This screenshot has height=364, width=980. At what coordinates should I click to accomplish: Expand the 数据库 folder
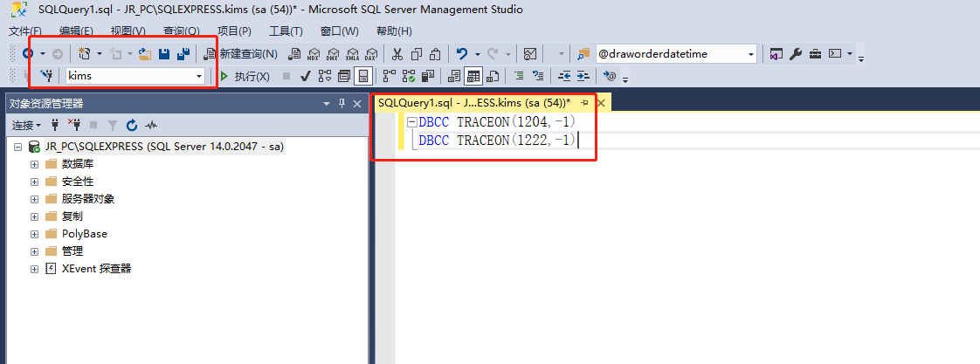click(34, 164)
